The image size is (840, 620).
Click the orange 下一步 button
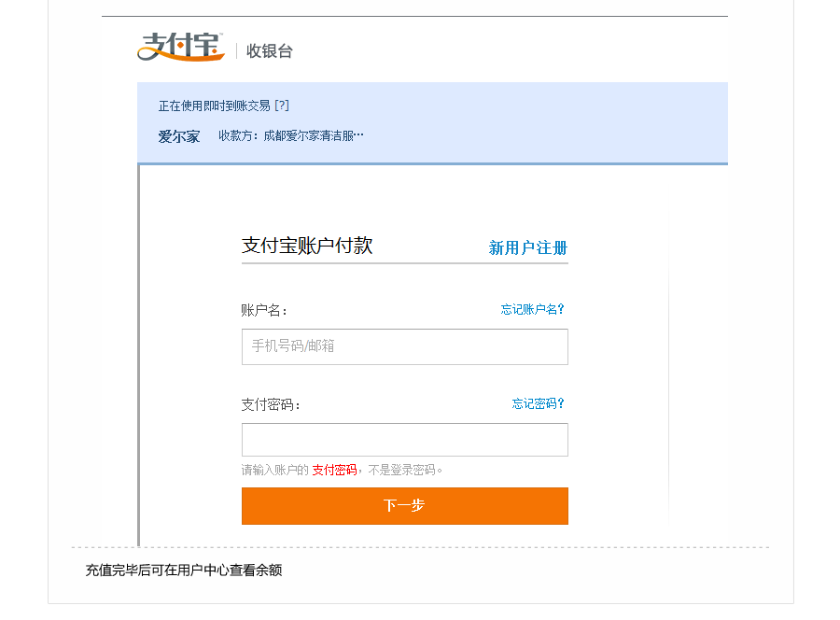404,506
